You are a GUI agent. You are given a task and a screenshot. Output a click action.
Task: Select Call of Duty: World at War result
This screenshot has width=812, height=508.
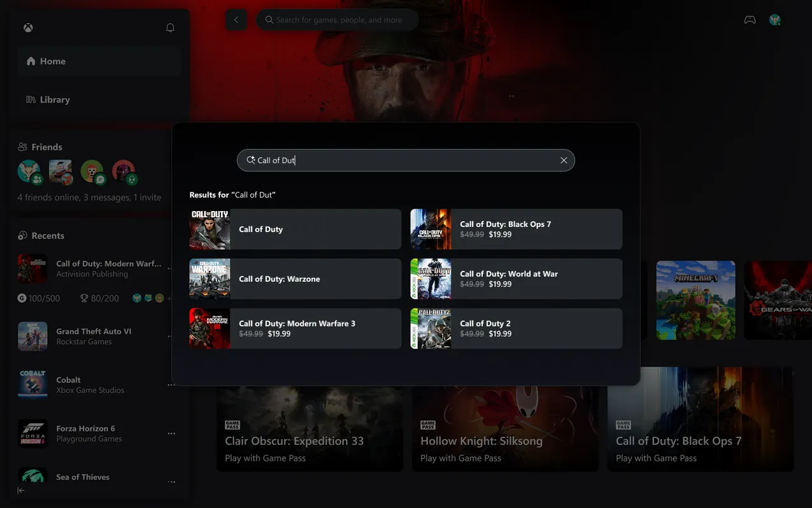pyautogui.click(x=516, y=279)
